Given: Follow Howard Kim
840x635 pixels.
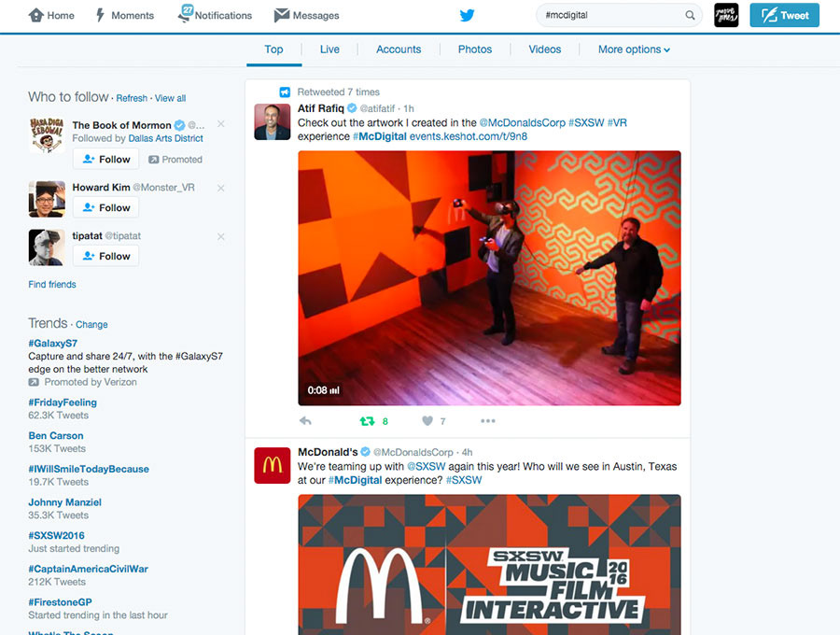Looking at the screenshot, I should click(x=106, y=207).
